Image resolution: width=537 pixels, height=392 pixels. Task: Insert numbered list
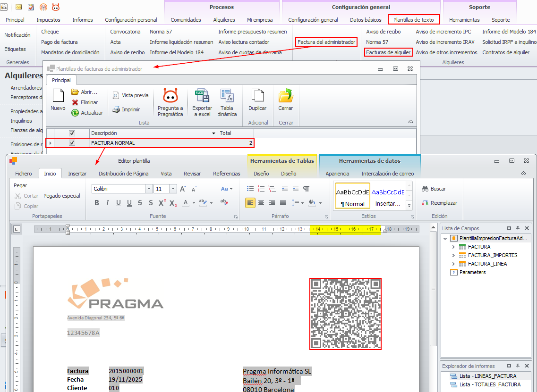(x=261, y=189)
